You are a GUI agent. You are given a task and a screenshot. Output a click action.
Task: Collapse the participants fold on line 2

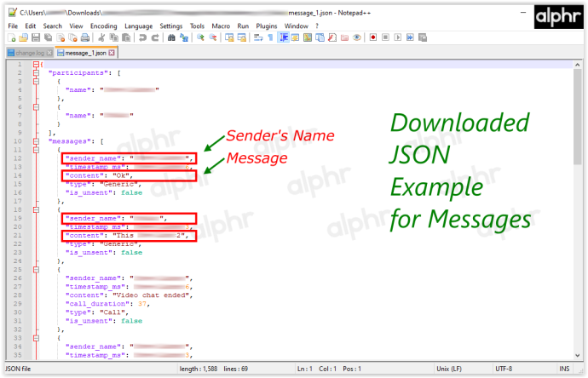click(x=36, y=73)
